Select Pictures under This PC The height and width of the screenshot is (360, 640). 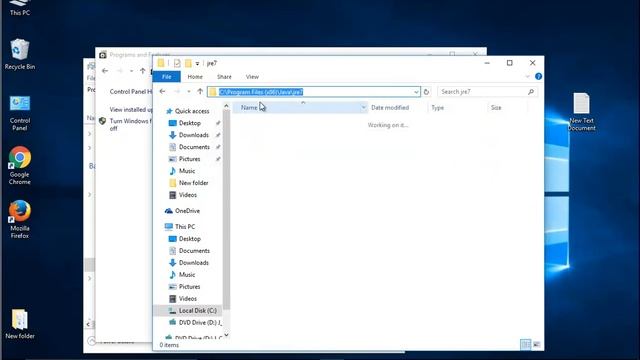coord(189,287)
